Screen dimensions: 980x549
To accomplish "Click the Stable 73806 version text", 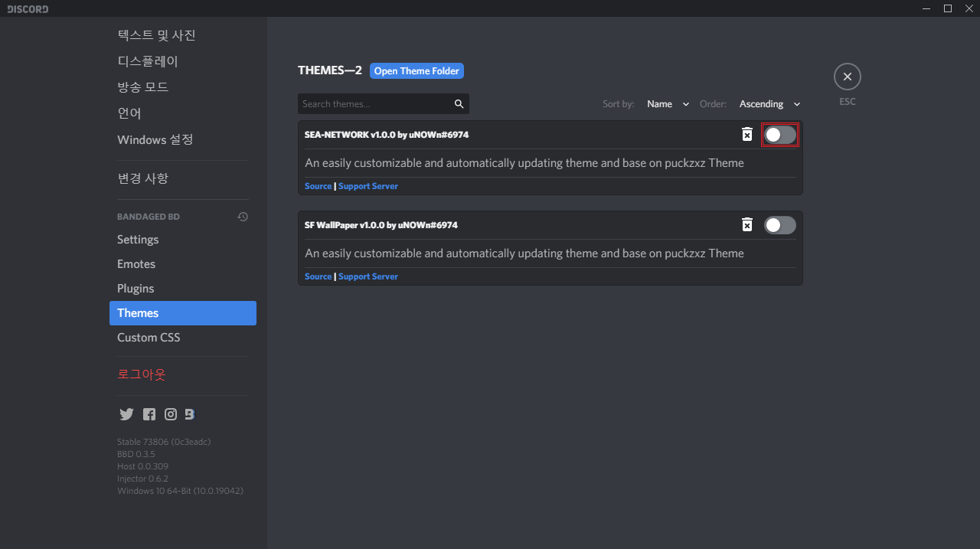I will [x=164, y=442].
